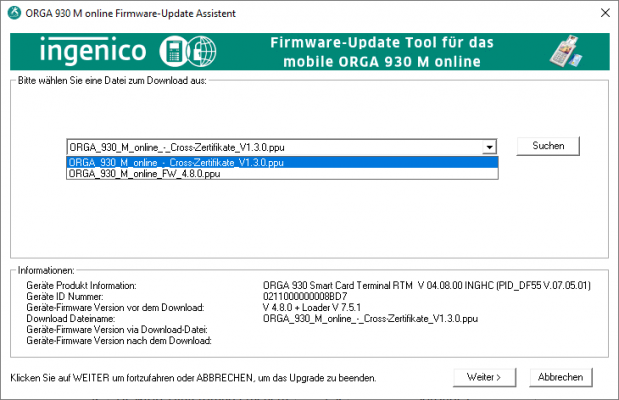Viewport: 619px width, 400px height.
Task: Select ORGA_930_M_online_FW_4.8.0.ppu from list
Action: [144, 173]
